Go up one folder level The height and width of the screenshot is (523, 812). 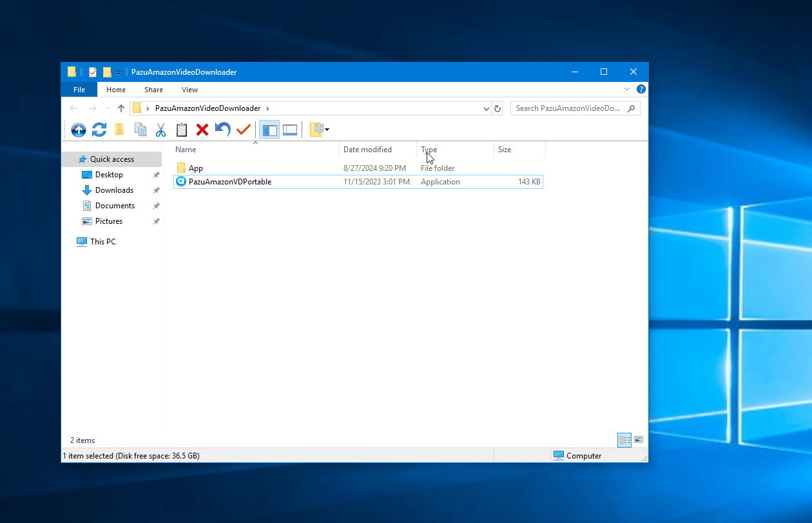click(121, 108)
